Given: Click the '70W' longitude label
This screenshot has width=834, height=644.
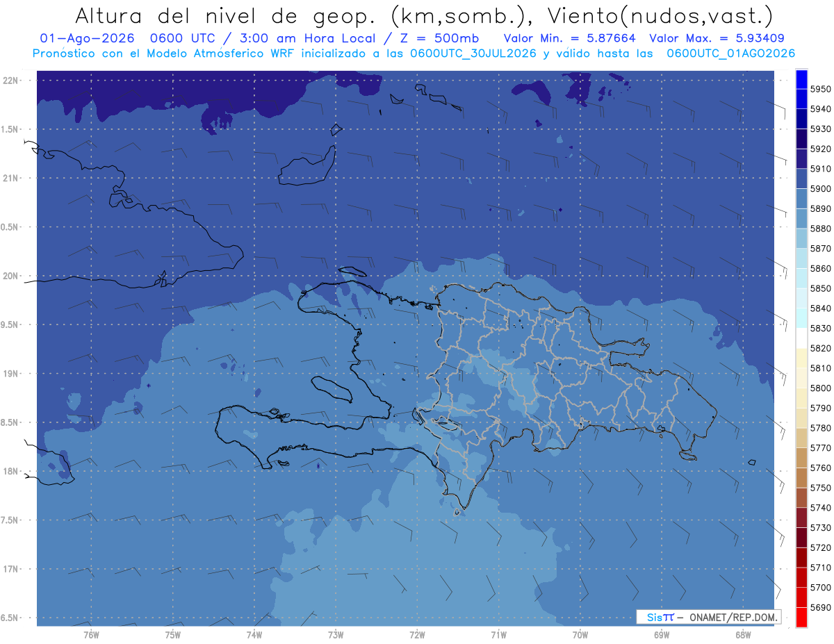Looking at the screenshot, I should (x=580, y=635).
